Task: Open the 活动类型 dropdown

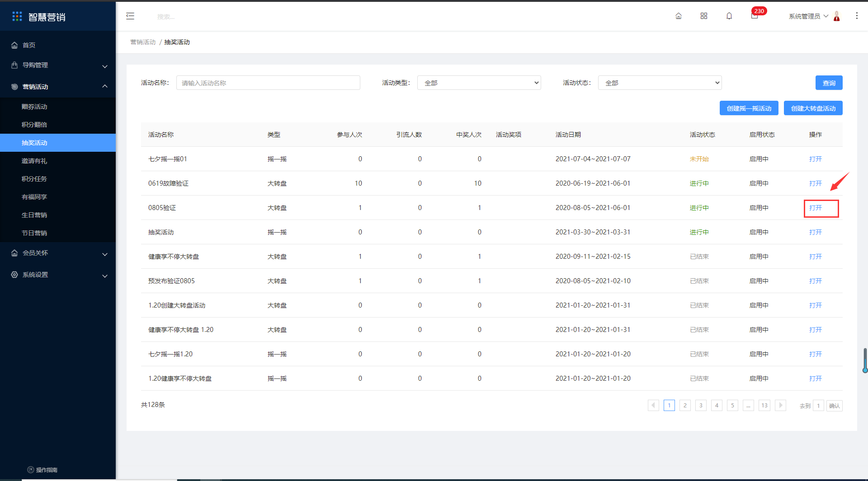Action: tap(479, 83)
